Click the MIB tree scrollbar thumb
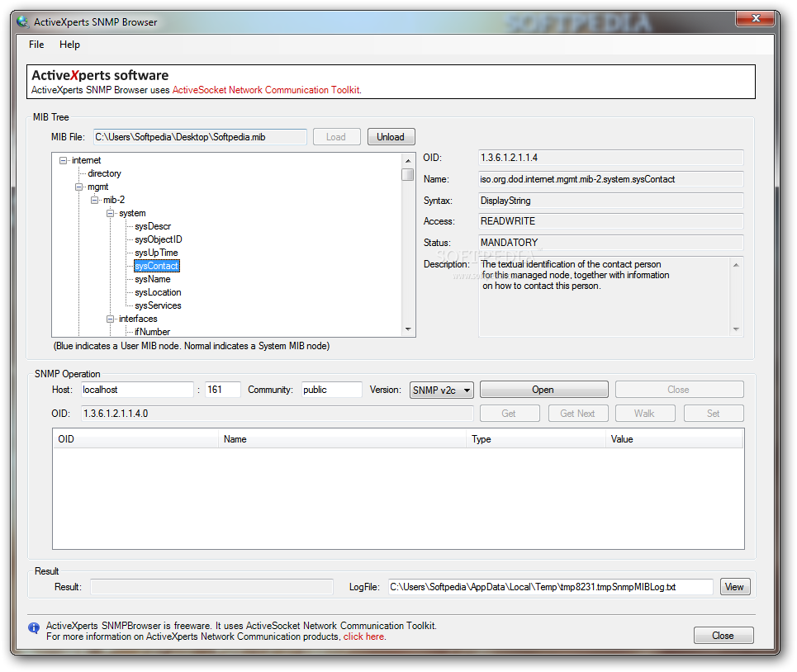797x672 pixels. pos(408,174)
